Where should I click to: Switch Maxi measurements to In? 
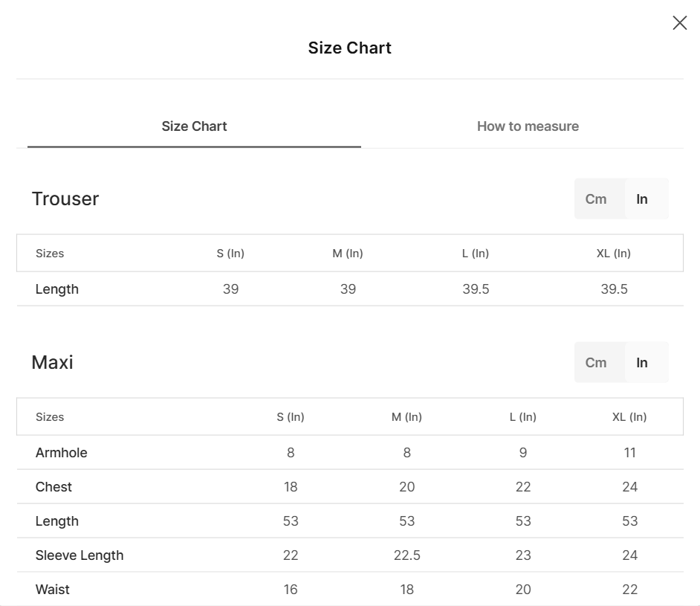point(641,362)
